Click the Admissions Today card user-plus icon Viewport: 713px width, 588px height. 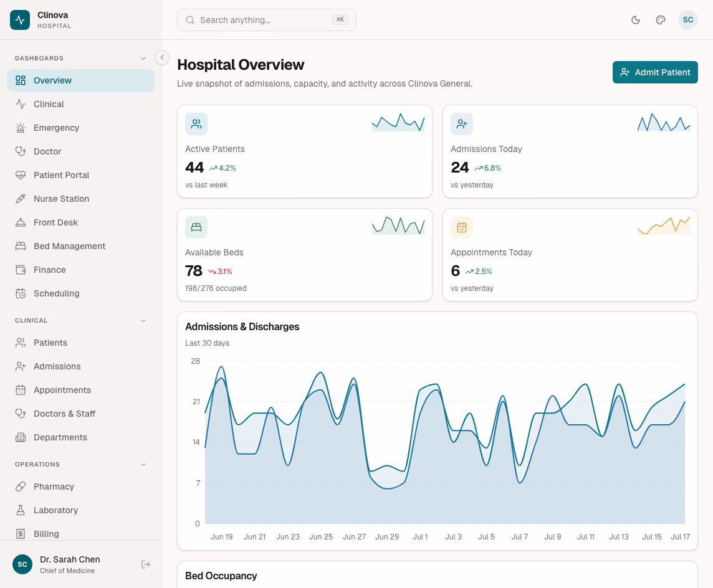(462, 124)
